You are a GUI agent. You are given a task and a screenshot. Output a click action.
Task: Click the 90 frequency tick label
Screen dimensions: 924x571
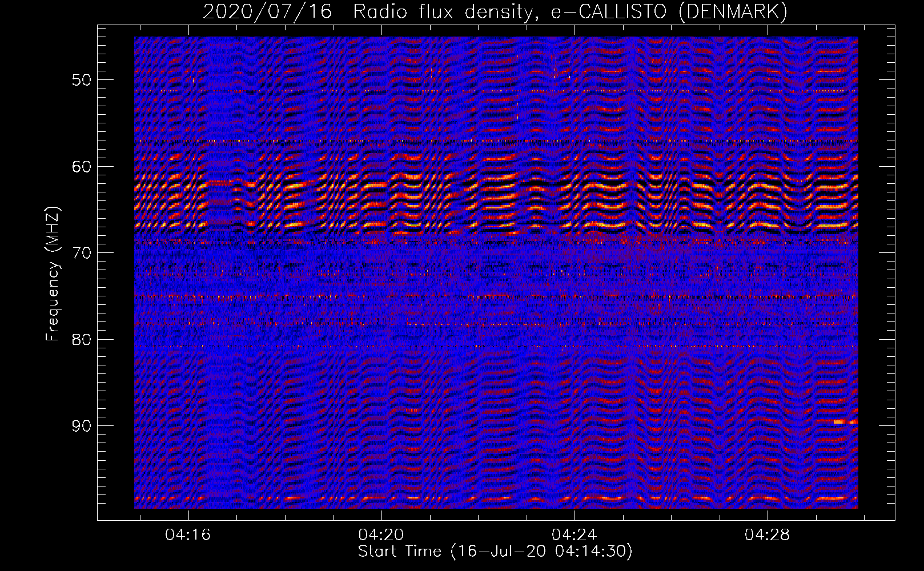coord(82,426)
